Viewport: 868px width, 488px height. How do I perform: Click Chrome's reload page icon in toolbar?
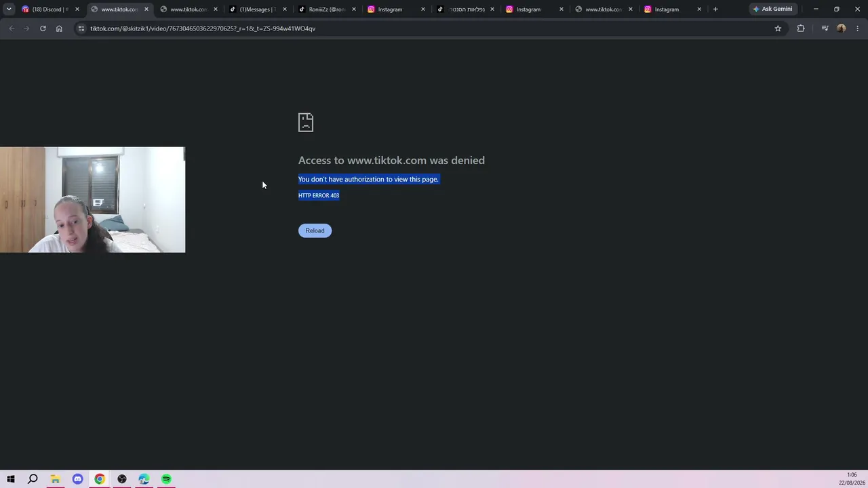[43, 28]
